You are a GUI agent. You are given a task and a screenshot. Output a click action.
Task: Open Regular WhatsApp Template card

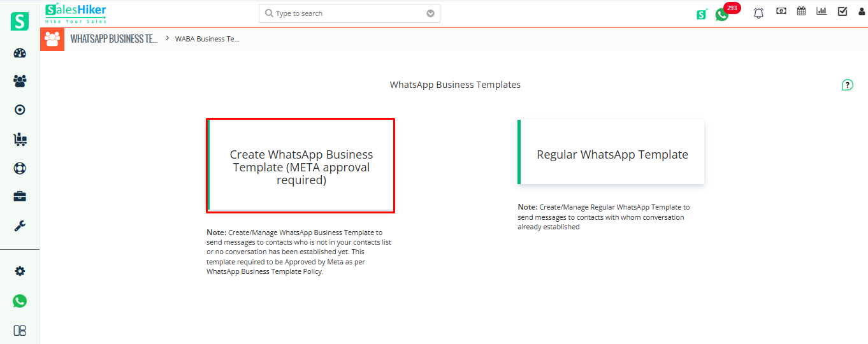click(611, 152)
